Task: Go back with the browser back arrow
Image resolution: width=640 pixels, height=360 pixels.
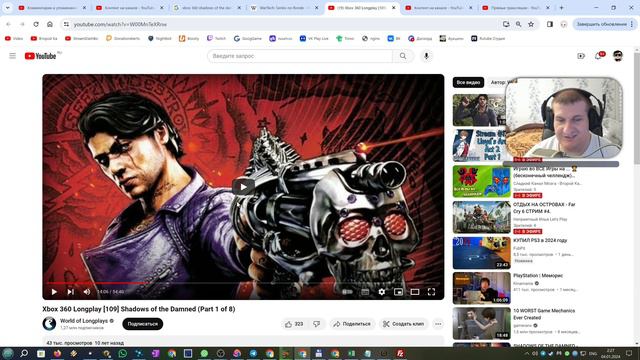Action: pyautogui.click(x=9, y=24)
